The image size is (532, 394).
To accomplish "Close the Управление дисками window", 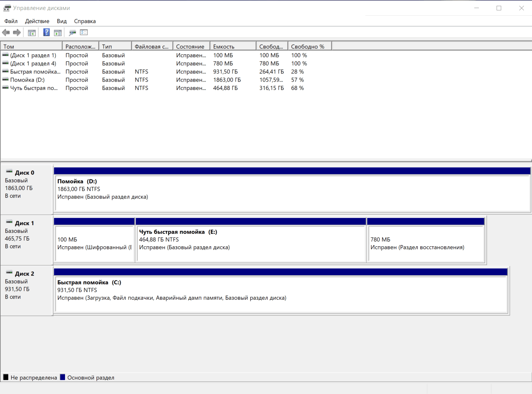I will pos(521,8).
